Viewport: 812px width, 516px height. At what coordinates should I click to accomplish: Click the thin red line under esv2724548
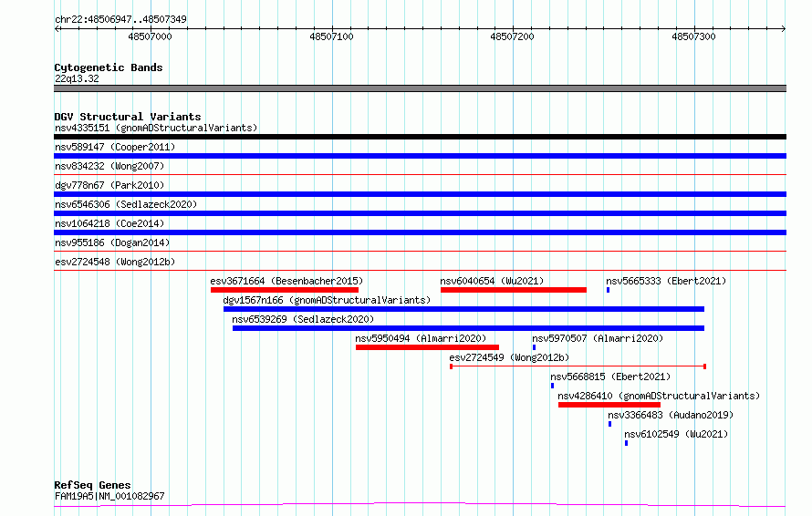point(420,271)
